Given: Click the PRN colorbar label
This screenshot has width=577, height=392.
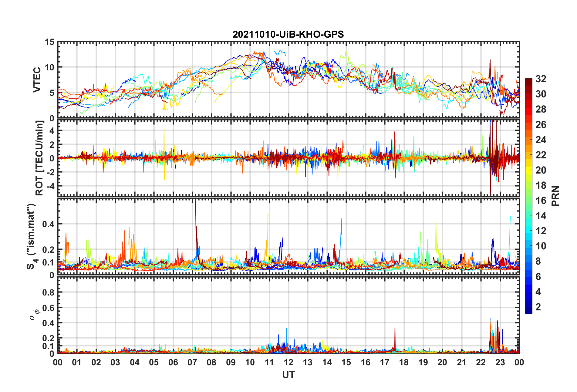Looking at the screenshot, I should [555, 196].
